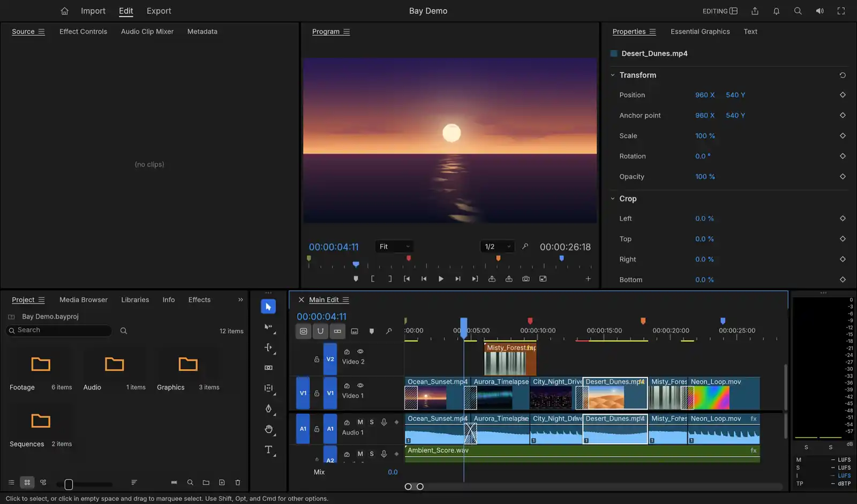Open the Fit zoom level dropdown

pos(394,246)
